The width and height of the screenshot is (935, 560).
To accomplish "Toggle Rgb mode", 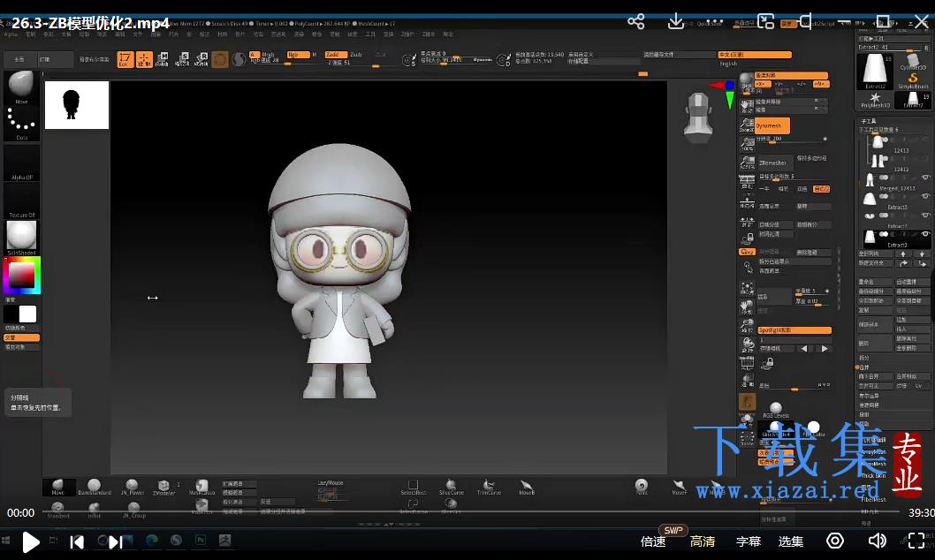I will pos(298,54).
